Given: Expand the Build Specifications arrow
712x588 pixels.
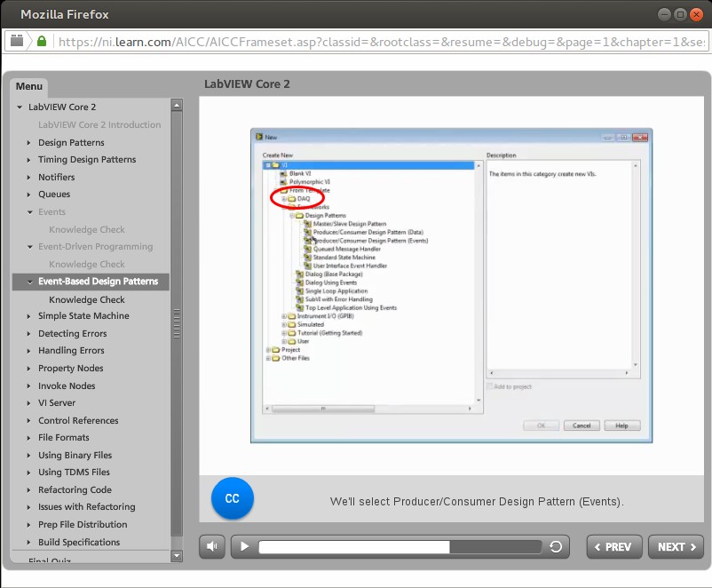Looking at the screenshot, I should (28, 543).
